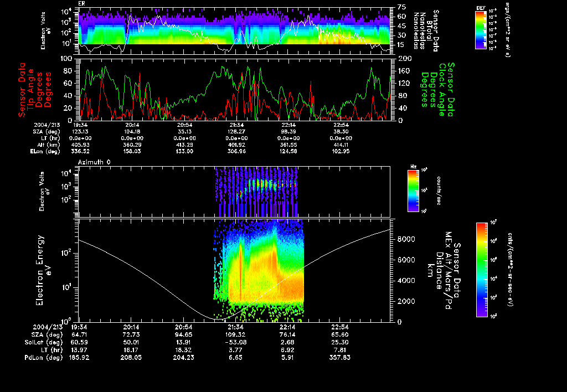
Task: Click SZA value 98.39
Action: (288, 132)
